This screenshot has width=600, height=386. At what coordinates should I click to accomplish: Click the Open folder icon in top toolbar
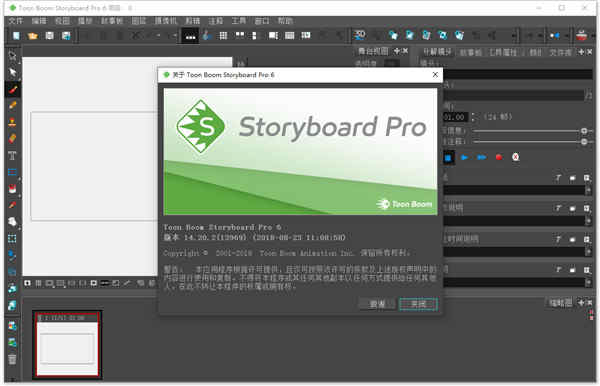[x=33, y=36]
